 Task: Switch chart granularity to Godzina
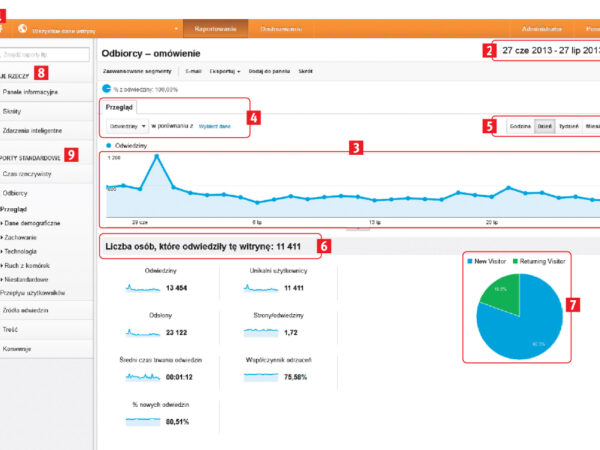tap(520, 126)
